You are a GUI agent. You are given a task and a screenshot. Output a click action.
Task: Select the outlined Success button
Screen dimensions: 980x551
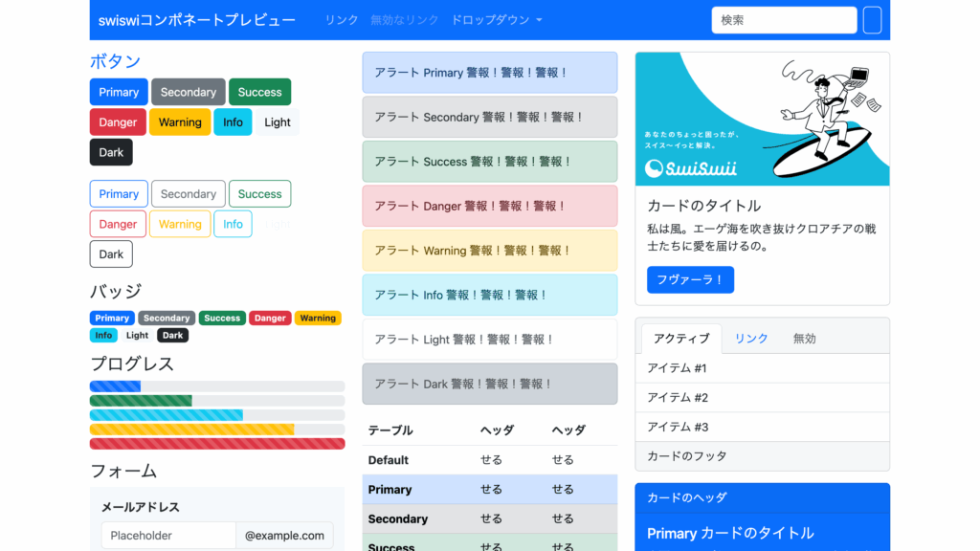coord(259,194)
